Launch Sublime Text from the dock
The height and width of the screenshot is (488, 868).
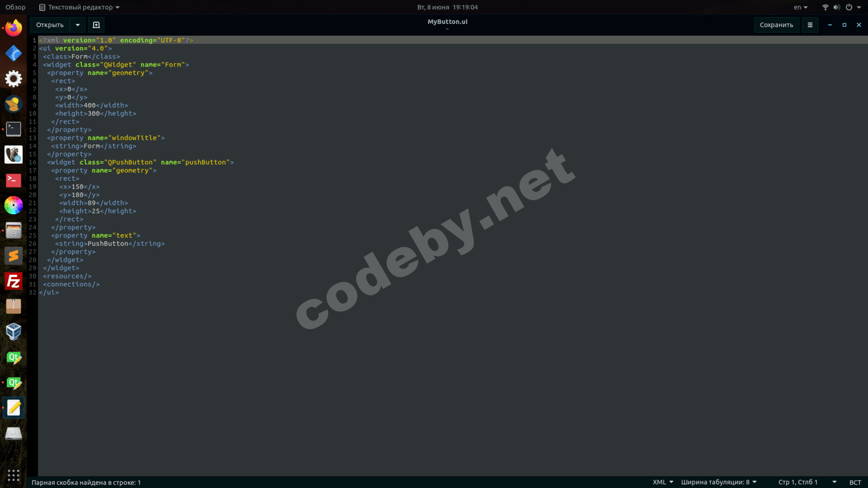click(14, 256)
